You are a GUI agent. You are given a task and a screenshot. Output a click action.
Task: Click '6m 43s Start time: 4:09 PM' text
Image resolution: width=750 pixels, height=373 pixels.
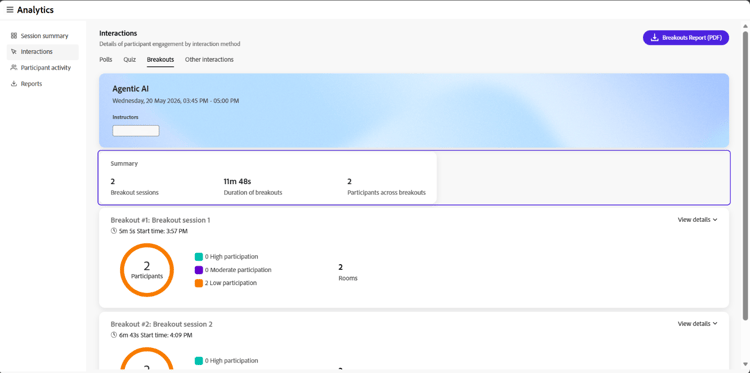coord(155,335)
